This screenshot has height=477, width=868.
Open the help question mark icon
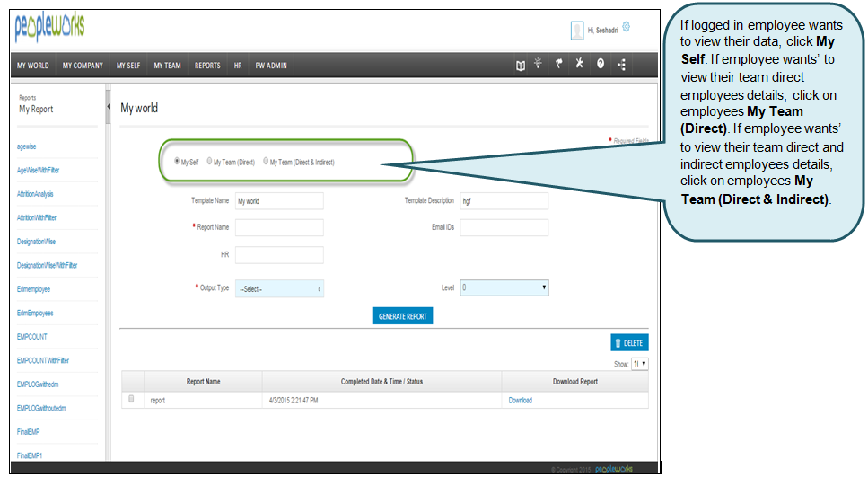600,65
